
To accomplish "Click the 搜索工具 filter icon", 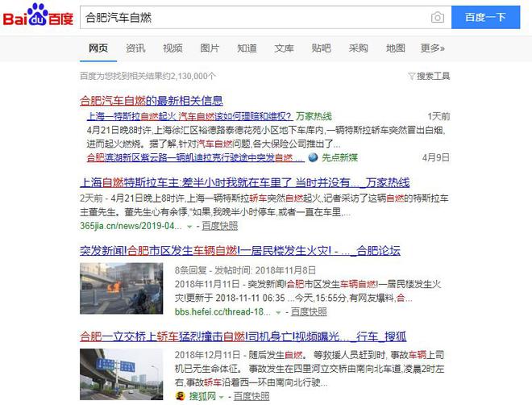I will click(x=411, y=76).
